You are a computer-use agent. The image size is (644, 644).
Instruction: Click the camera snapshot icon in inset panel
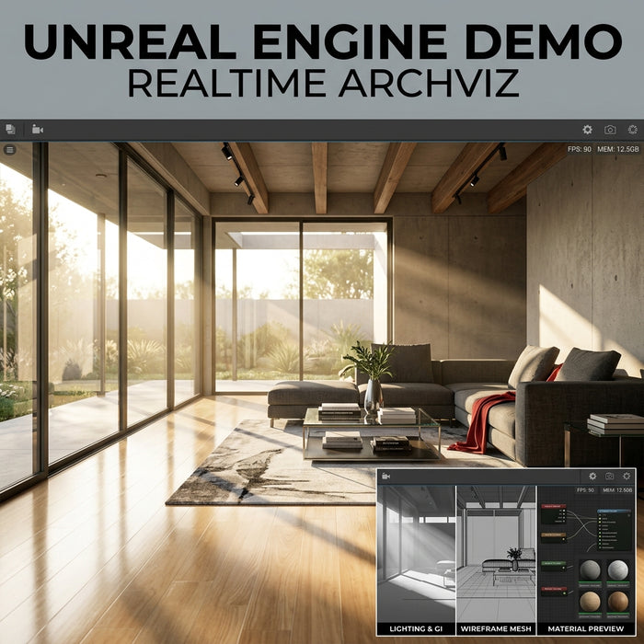pos(609,476)
